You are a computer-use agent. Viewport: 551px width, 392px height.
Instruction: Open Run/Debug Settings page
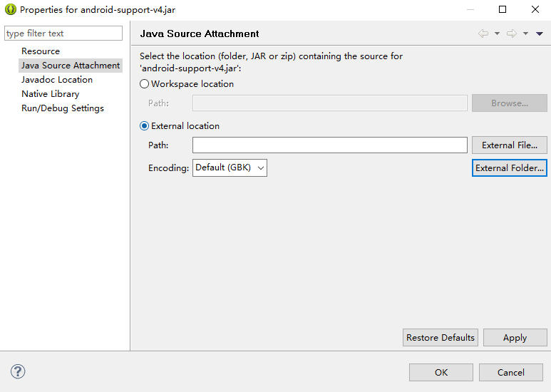(63, 108)
